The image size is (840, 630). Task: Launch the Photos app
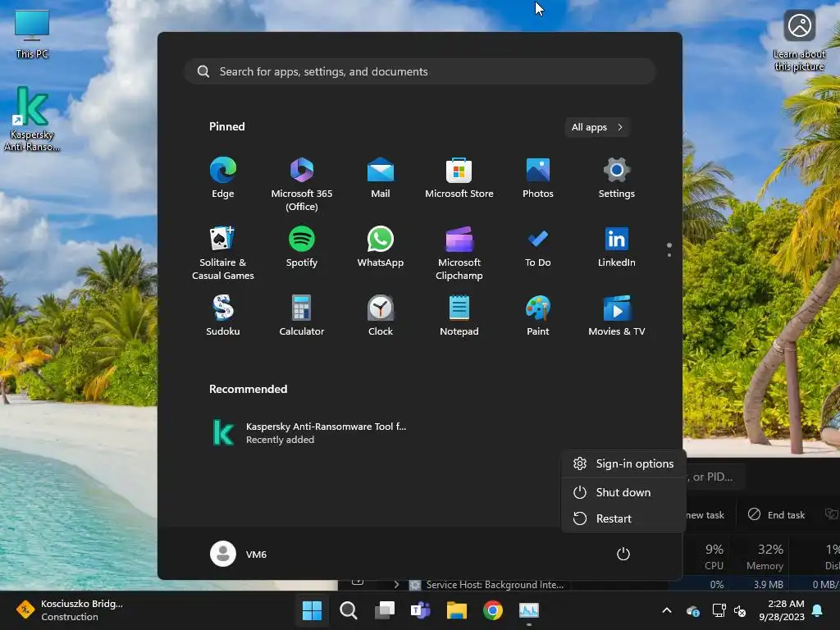pyautogui.click(x=538, y=178)
